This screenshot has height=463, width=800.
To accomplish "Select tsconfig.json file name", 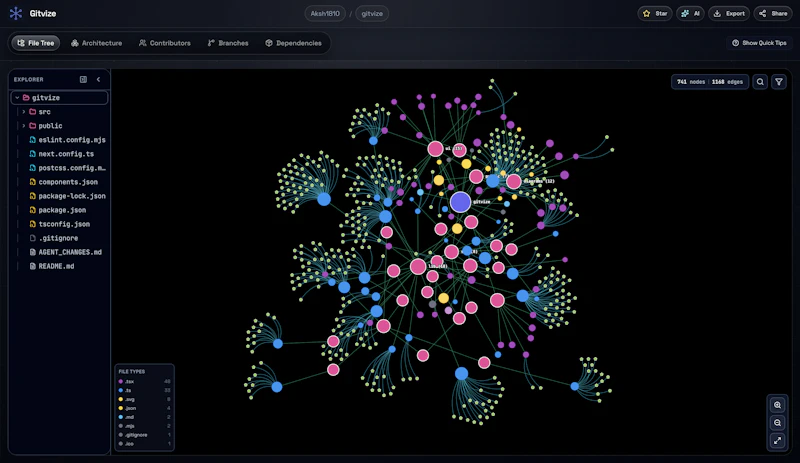I will tap(64, 224).
